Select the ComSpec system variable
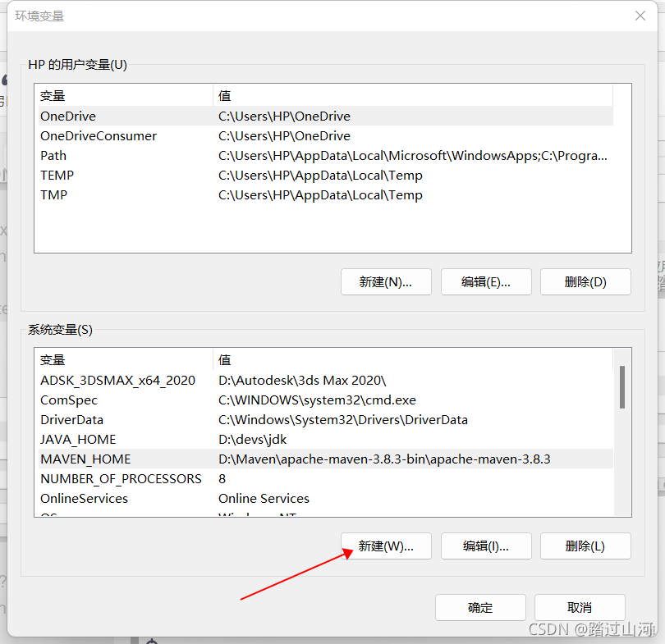 [326, 400]
